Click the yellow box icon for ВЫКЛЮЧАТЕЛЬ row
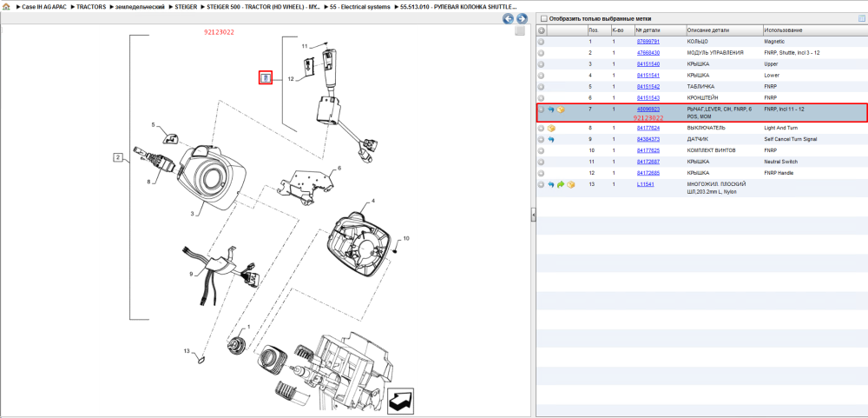Viewport: 868px width, 418px height. click(x=551, y=128)
